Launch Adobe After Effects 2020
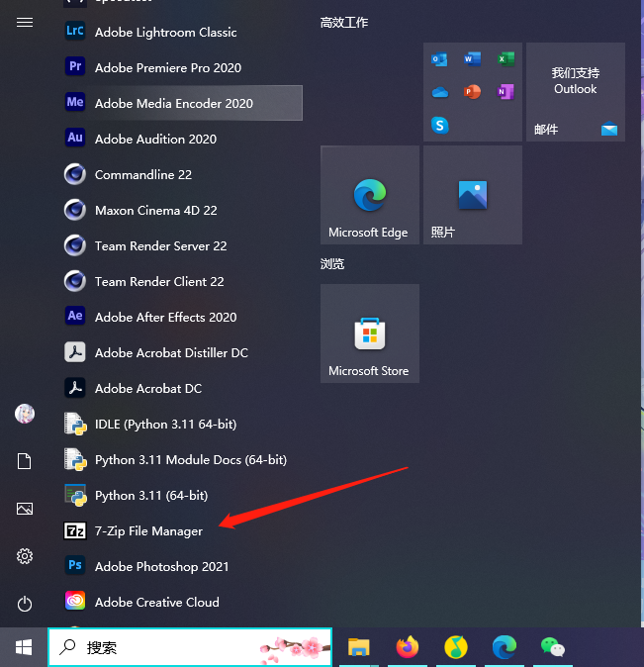The width and height of the screenshot is (644, 667). point(165,318)
